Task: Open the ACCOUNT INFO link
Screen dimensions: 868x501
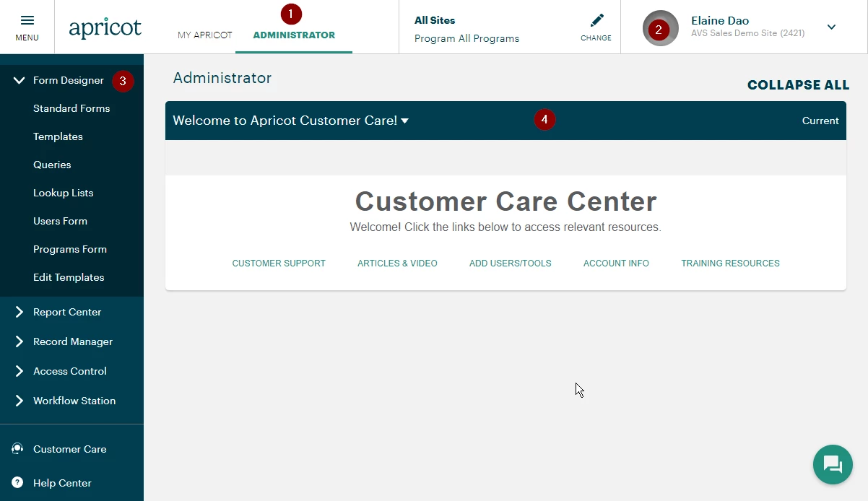Action: (616, 263)
